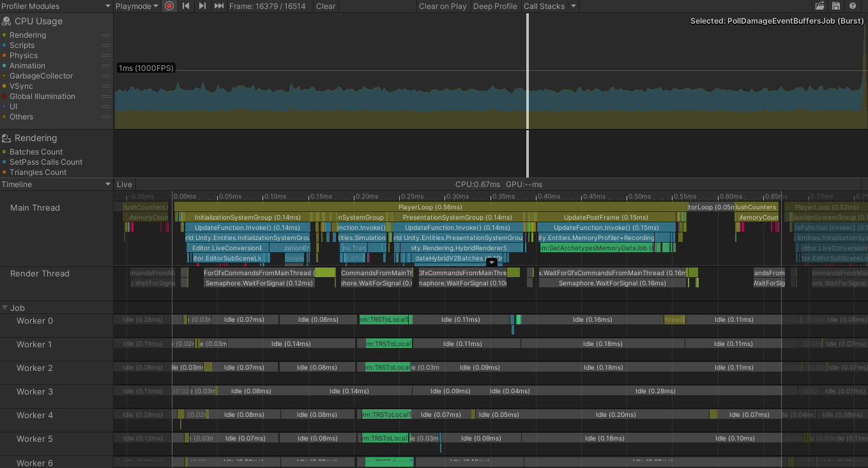Toggle the Scripts category color box
This screenshot has width=868, height=468.
pyautogui.click(x=4, y=45)
